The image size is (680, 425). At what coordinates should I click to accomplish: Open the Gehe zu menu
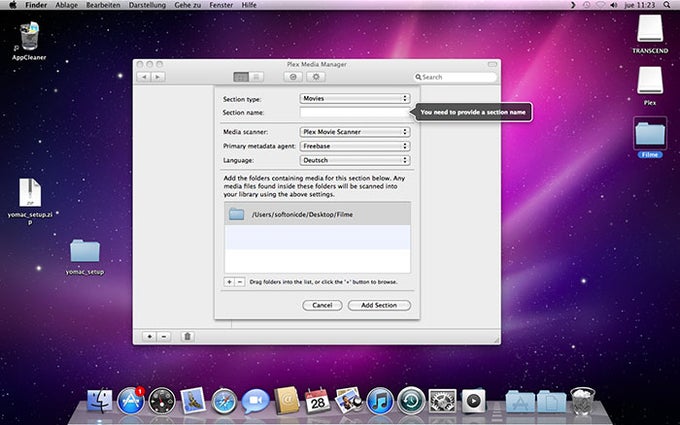(187, 5)
